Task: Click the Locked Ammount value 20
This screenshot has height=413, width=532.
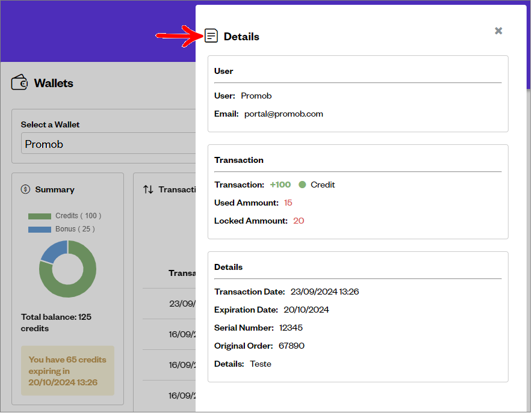Action: tap(298, 221)
